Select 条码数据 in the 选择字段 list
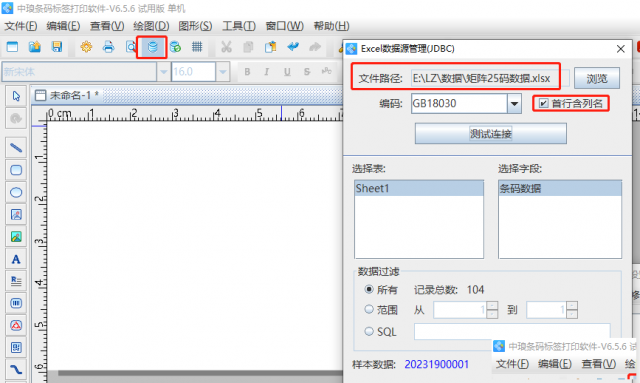Screen dimensions: 640x383 (560, 188)
